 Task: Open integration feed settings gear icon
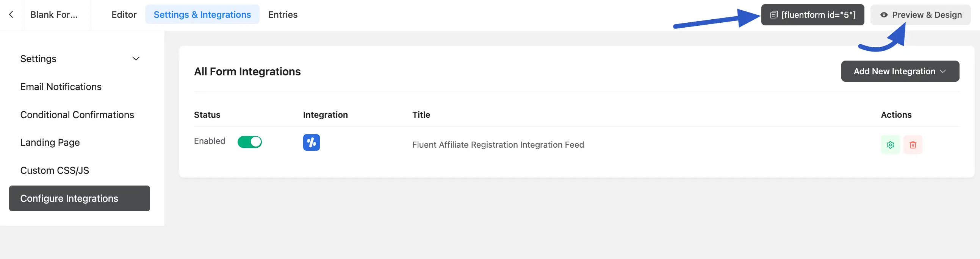coord(890,145)
